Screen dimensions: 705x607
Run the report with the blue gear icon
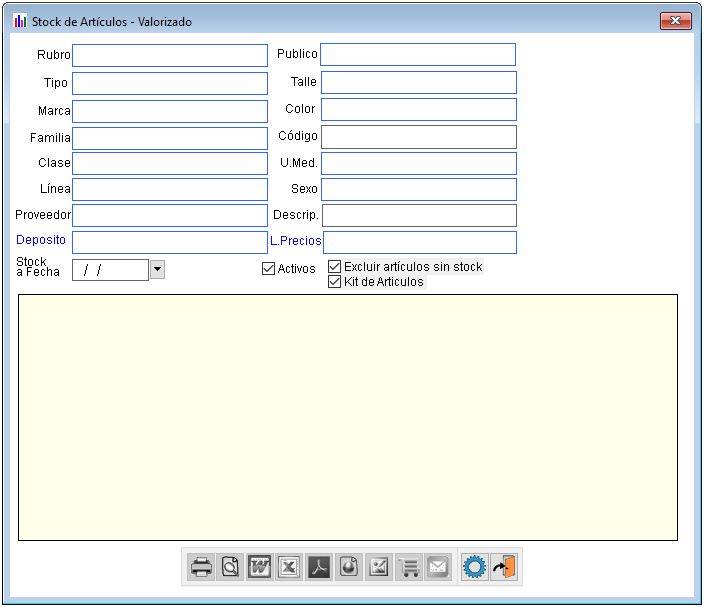[474, 567]
